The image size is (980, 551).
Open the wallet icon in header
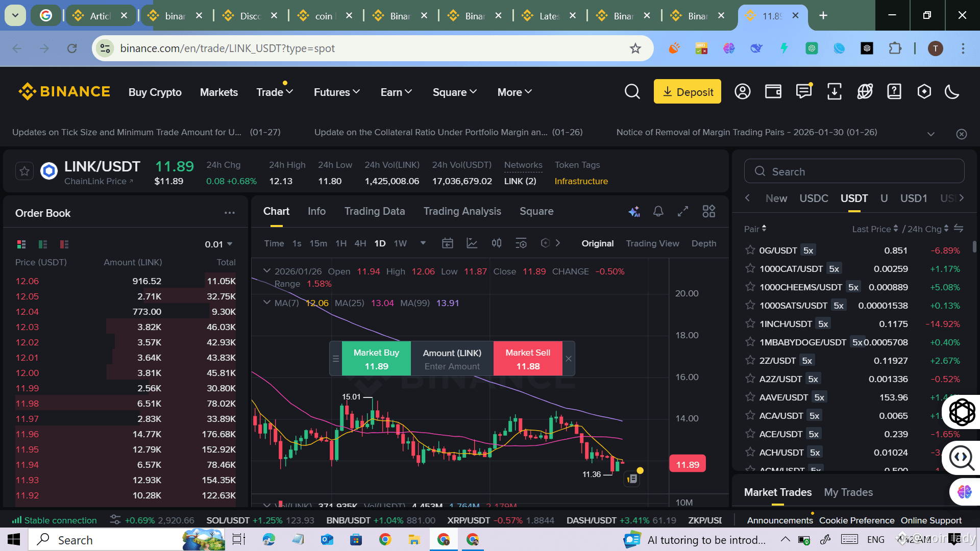[773, 92]
